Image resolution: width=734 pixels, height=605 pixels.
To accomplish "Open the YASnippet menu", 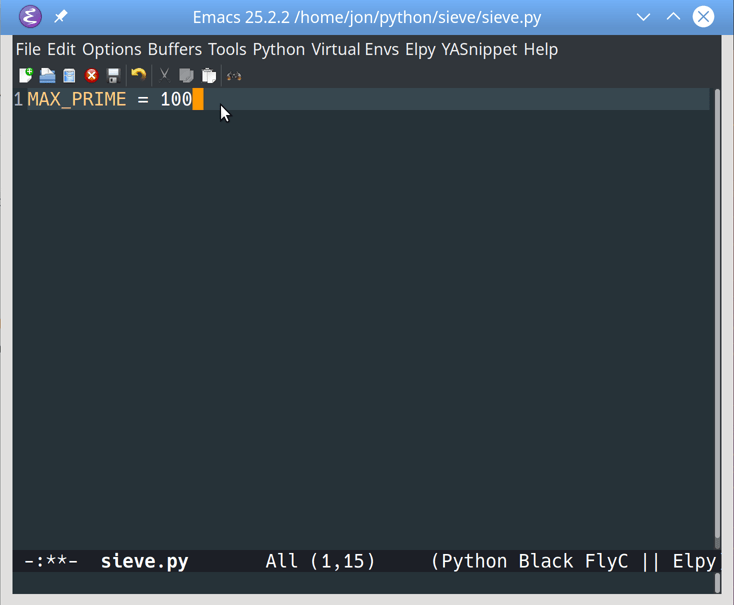I will (479, 49).
